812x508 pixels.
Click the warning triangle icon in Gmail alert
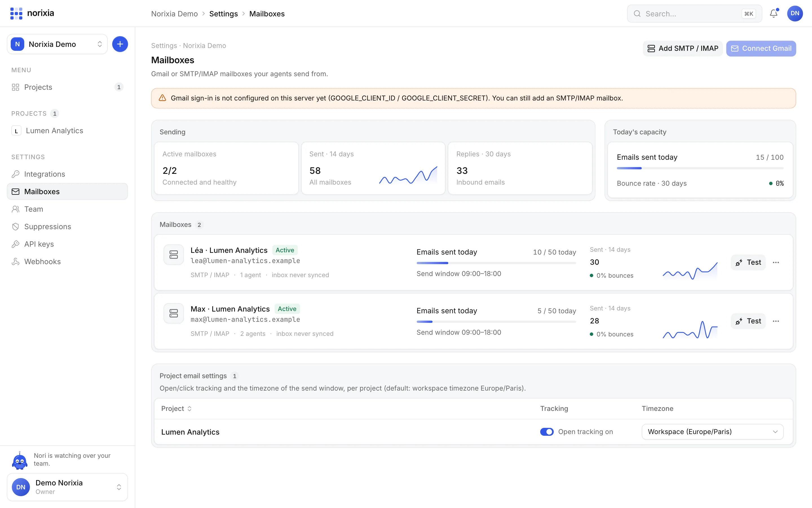162,98
